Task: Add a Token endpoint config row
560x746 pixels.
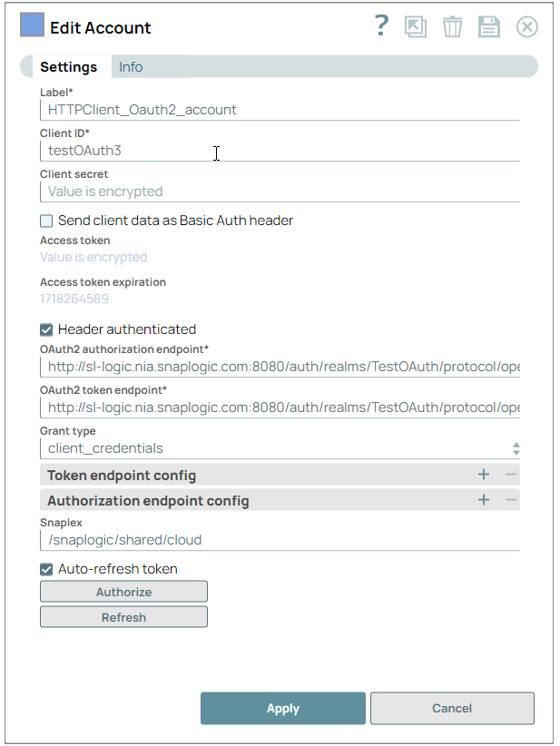Action: click(x=484, y=475)
